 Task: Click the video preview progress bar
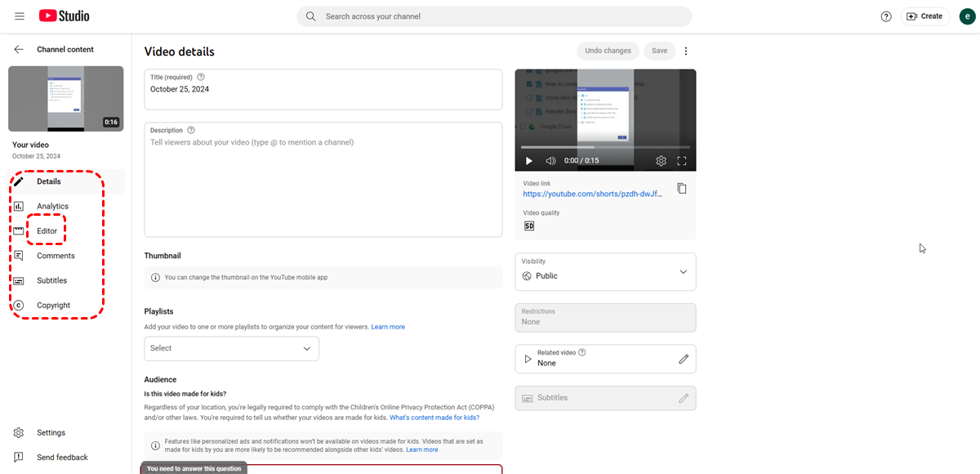click(x=605, y=147)
